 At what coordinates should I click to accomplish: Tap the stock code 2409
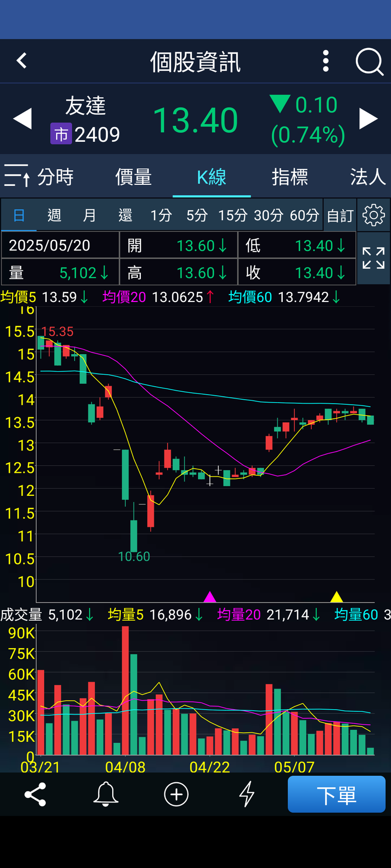(97, 134)
